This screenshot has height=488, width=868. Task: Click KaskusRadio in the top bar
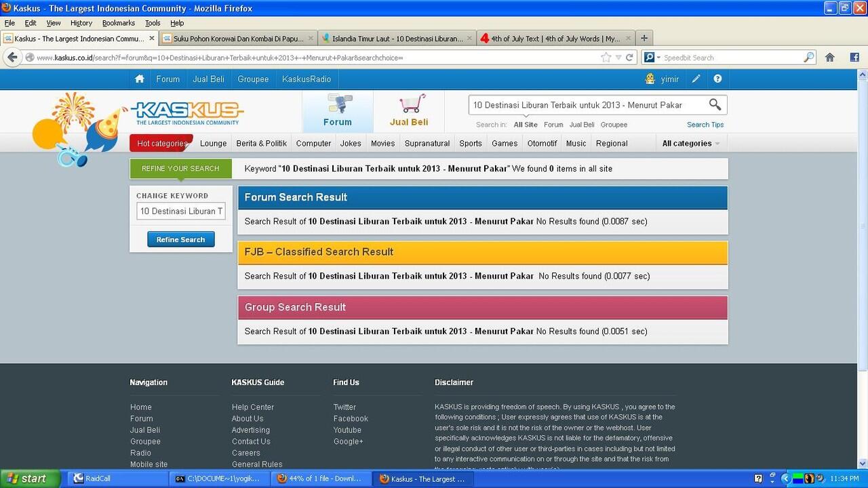click(x=307, y=79)
